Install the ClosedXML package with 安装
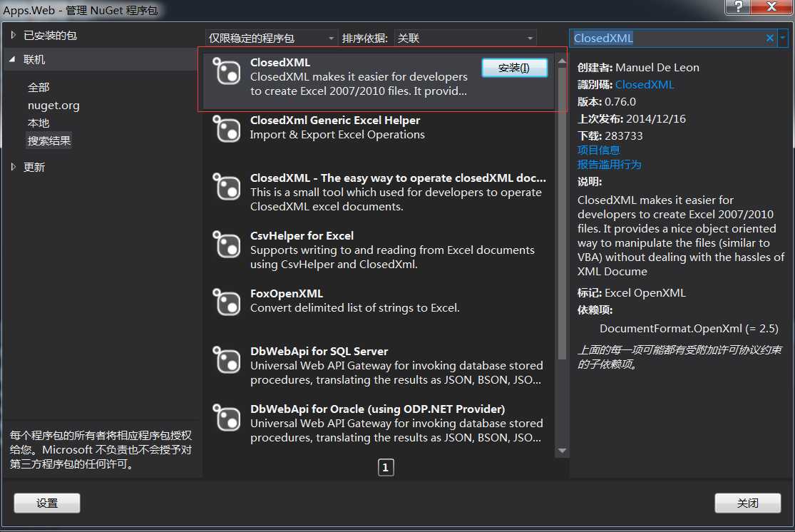The width and height of the screenshot is (795, 532). coord(514,68)
